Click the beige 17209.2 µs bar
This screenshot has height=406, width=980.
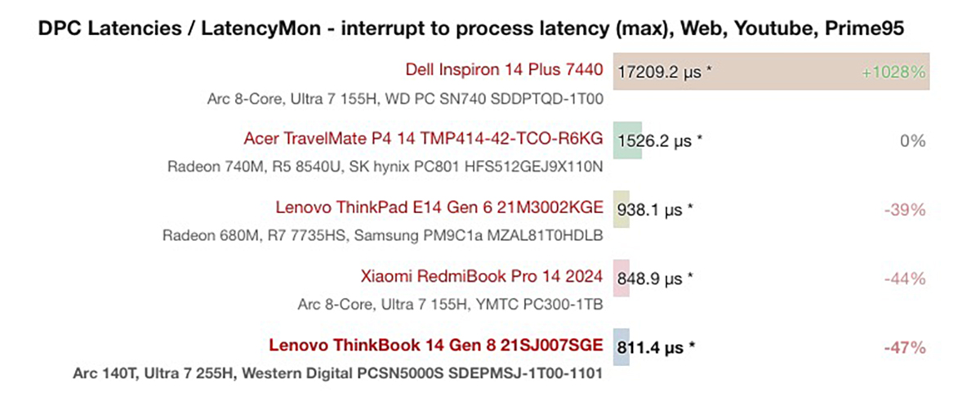pyautogui.click(x=772, y=72)
